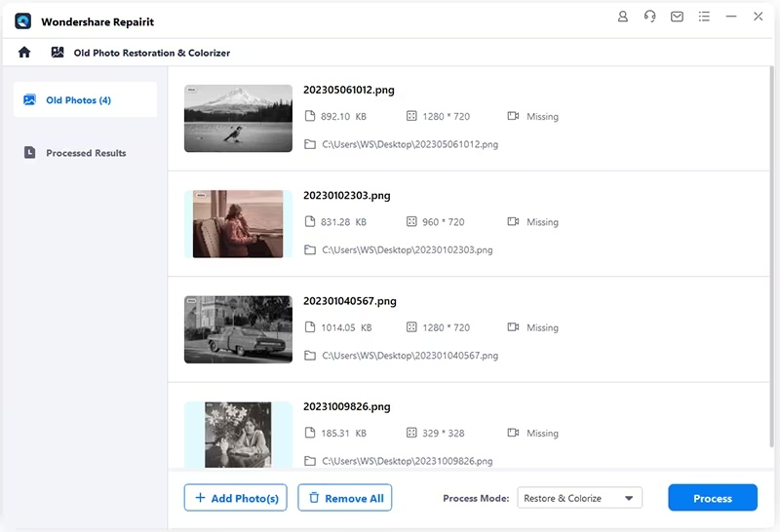Click the Add Photo(s) button
The image size is (780, 532).
[x=236, y=498]
